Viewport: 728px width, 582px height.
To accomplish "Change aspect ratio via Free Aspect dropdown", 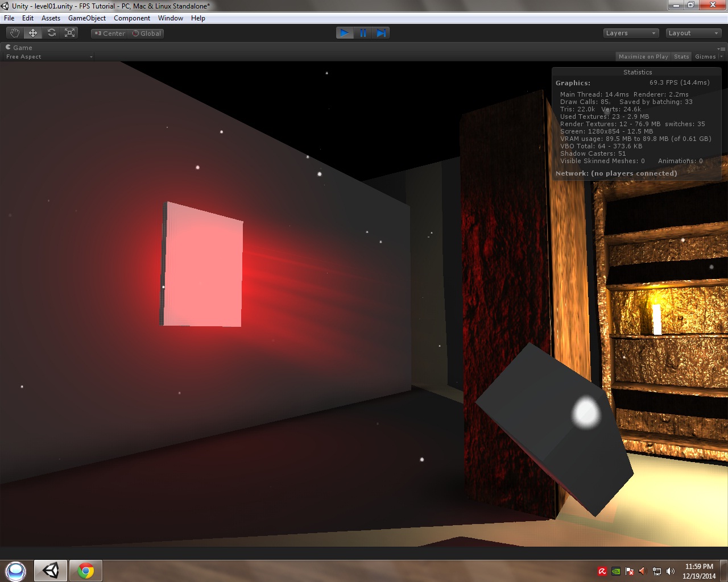I will (48, 56).
